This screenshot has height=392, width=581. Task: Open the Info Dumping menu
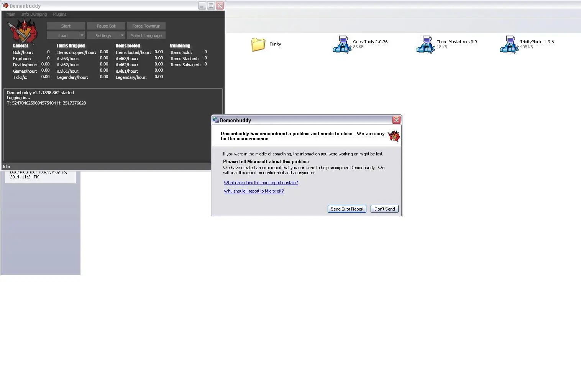(34, 14)
